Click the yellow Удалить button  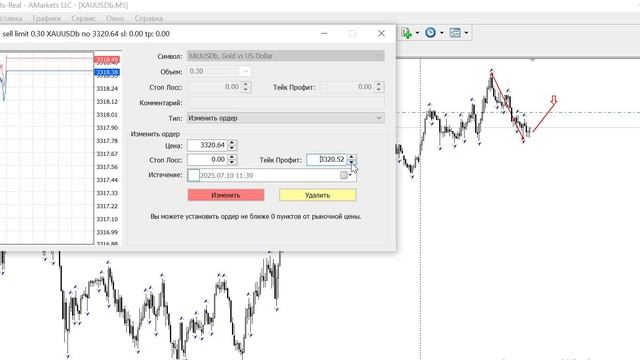pyautogui.click(x=318, y=195)
